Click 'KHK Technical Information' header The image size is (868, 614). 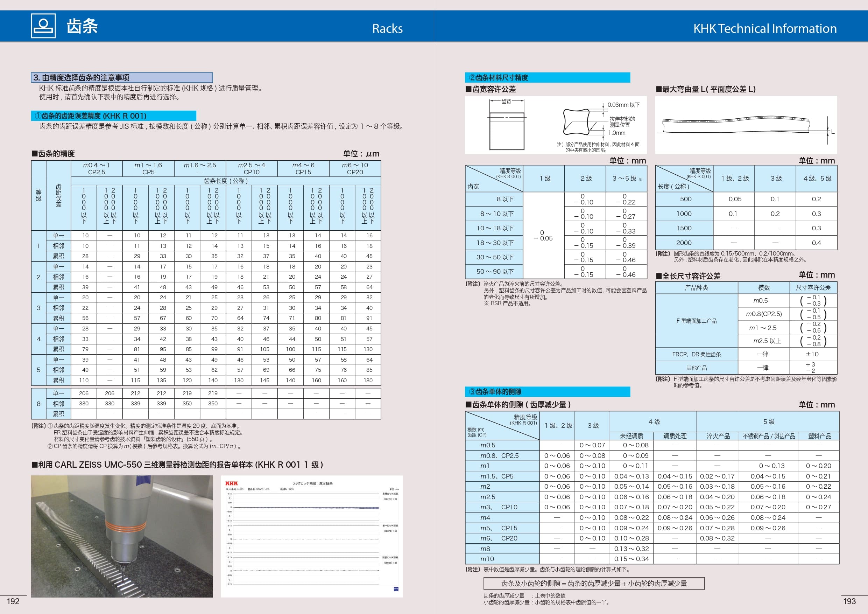pyautogui.click(x=765, y=28)
